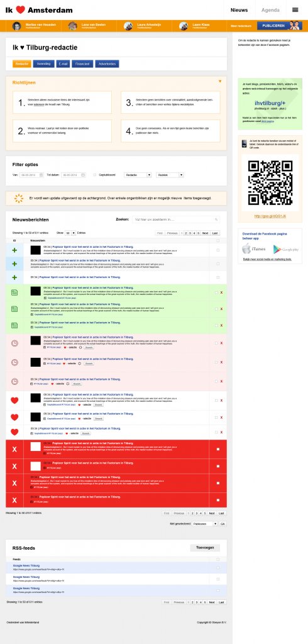Click the Meer redacteurs link
308x644 pixels.
point(241,26)
